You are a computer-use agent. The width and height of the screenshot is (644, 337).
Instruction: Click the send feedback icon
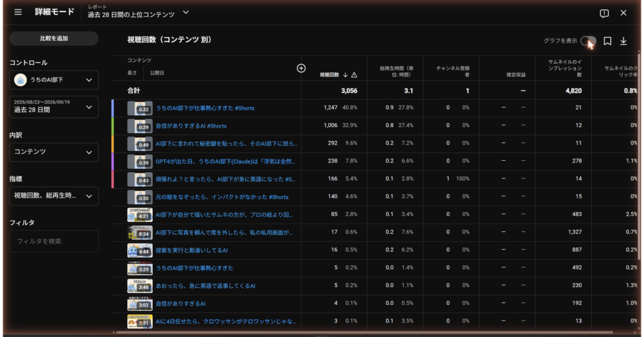pyautogui.click(x=604, y=13)
